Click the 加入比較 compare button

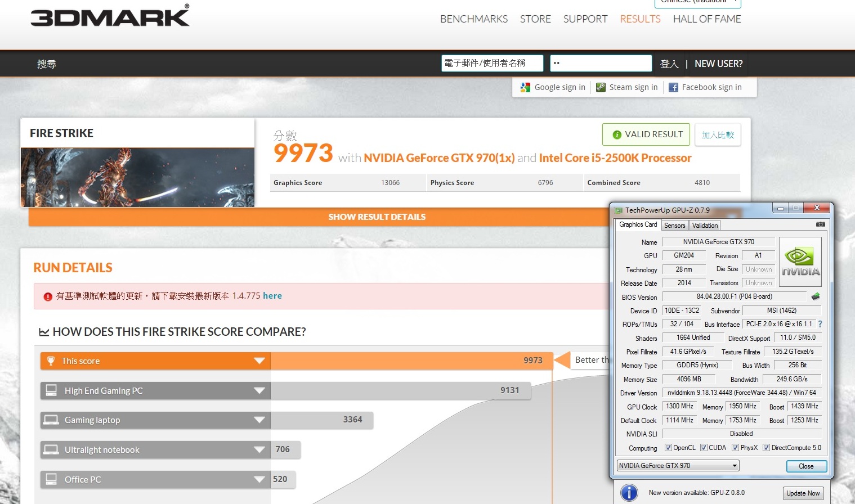(x=718, y=135)
